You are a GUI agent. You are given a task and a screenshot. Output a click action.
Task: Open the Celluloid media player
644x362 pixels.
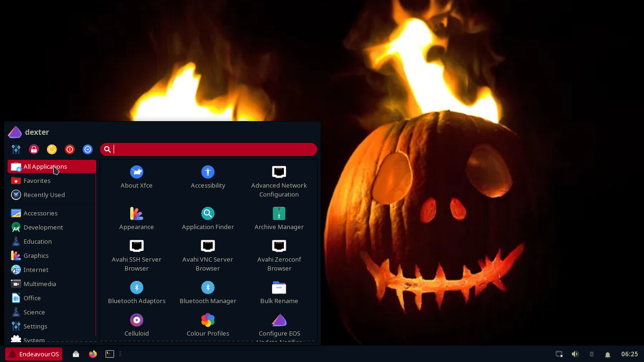(136, 325)
